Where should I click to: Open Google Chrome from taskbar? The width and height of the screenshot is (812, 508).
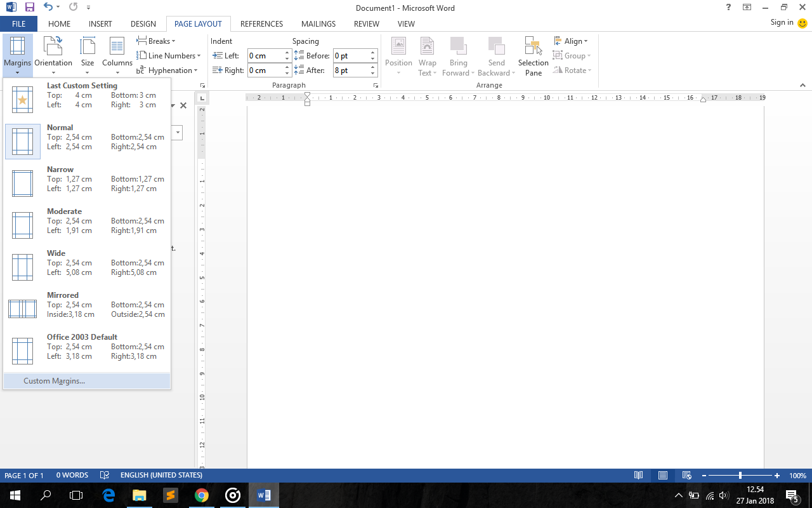click(x=202, y=495)
